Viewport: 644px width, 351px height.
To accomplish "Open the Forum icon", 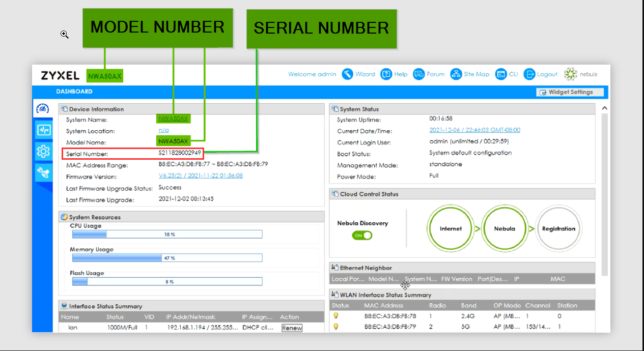I will coord(419,74).
